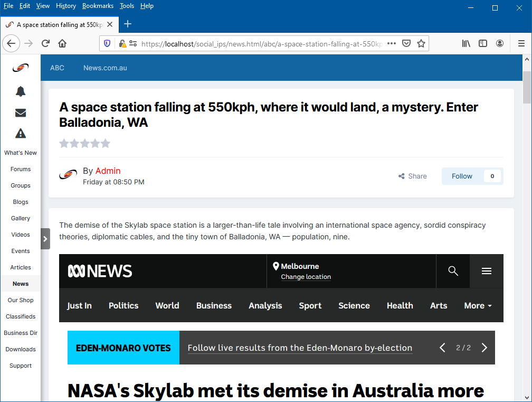This screenshot has height=402, width=532.
Task: Open the Edit menu
Action: 24,6
